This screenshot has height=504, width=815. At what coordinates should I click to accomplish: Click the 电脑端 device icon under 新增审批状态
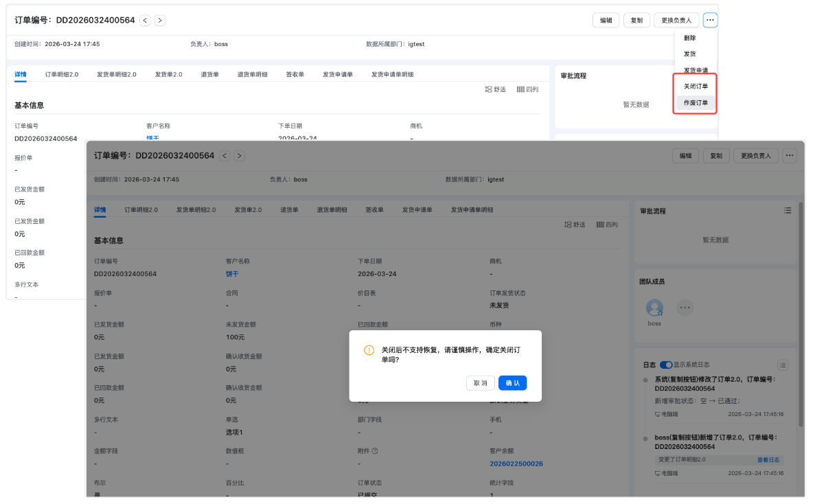657,415
